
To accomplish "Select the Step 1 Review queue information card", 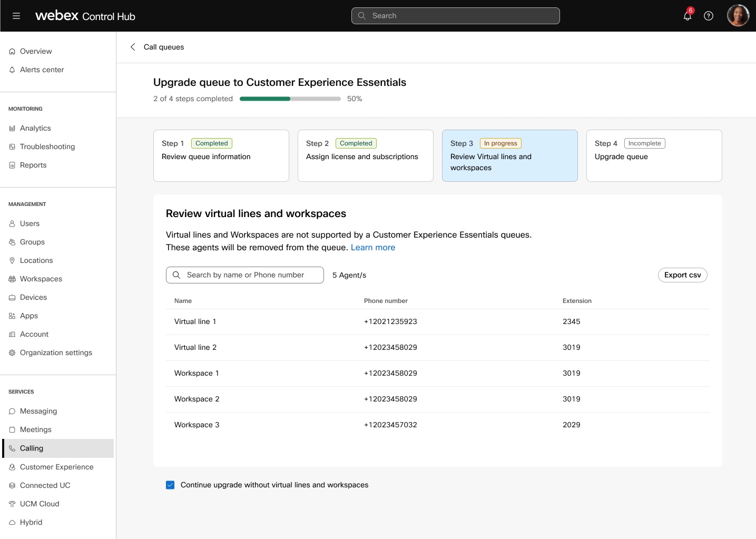I will (221, 155).
